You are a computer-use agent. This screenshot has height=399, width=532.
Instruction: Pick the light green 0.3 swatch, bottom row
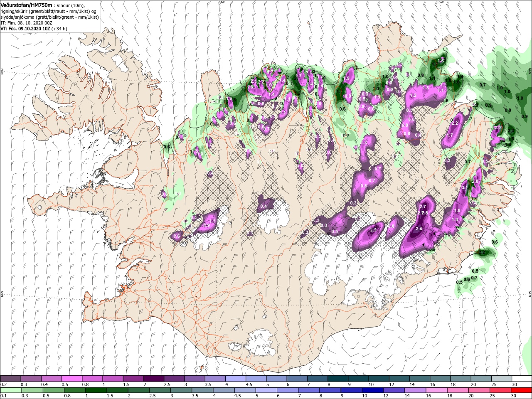click(32, 390)
